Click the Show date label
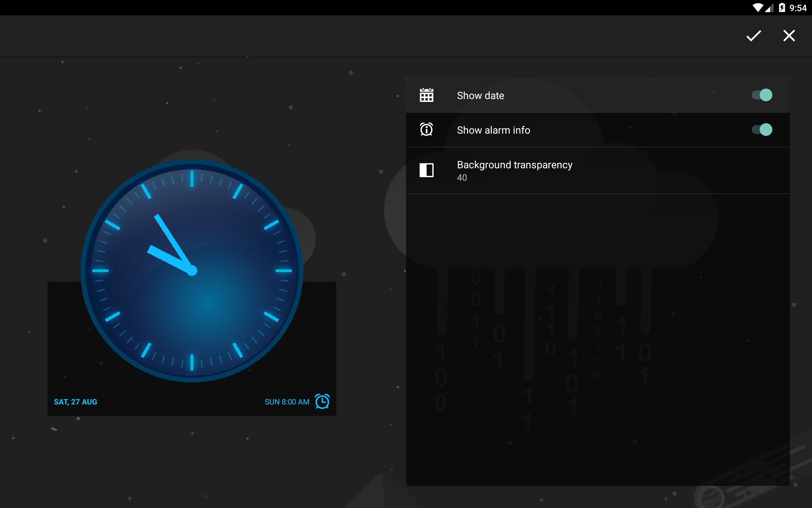 click(481, 96)
